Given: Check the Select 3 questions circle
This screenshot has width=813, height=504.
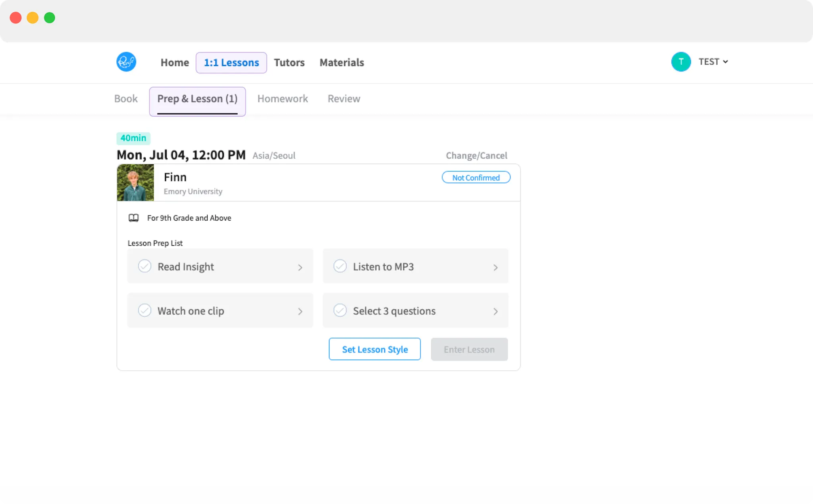Looking at the screenshot, I should pos(340,310).
